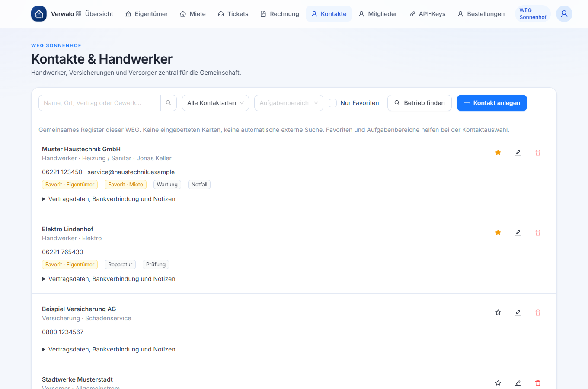
Task: Open the API-Keys nav item
Action: point(427,14)
